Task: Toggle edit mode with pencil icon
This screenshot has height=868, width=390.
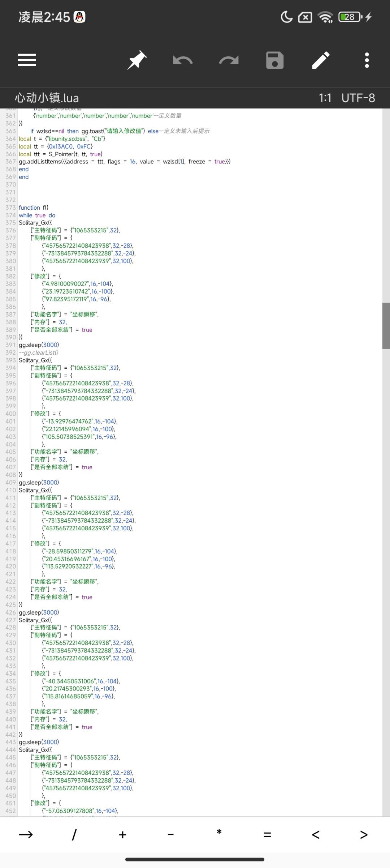Action: click(321, 60)
